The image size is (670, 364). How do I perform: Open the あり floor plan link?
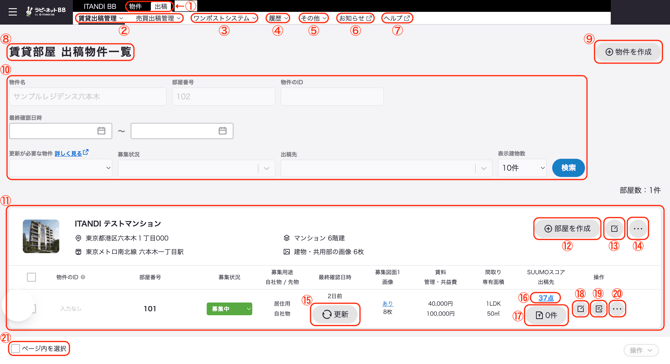388,303
